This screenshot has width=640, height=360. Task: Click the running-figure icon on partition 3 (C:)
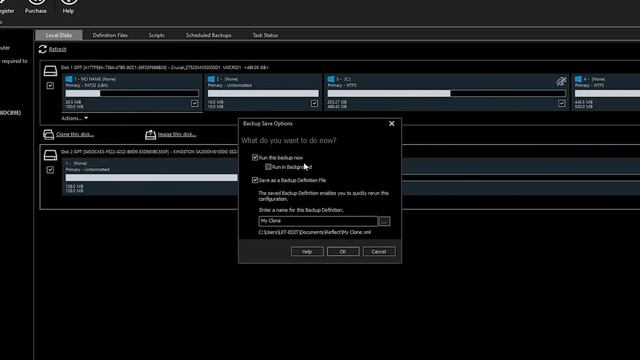coord(561,81)
